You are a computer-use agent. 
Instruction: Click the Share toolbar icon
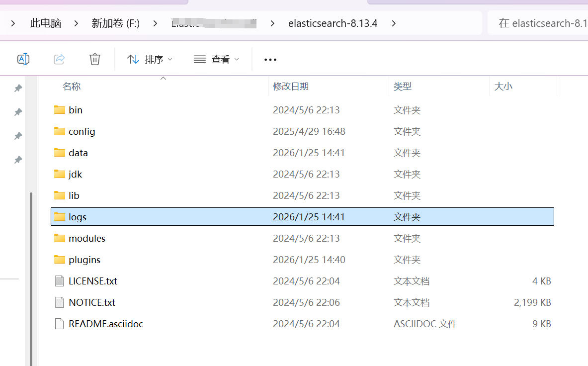coord(59,59)
